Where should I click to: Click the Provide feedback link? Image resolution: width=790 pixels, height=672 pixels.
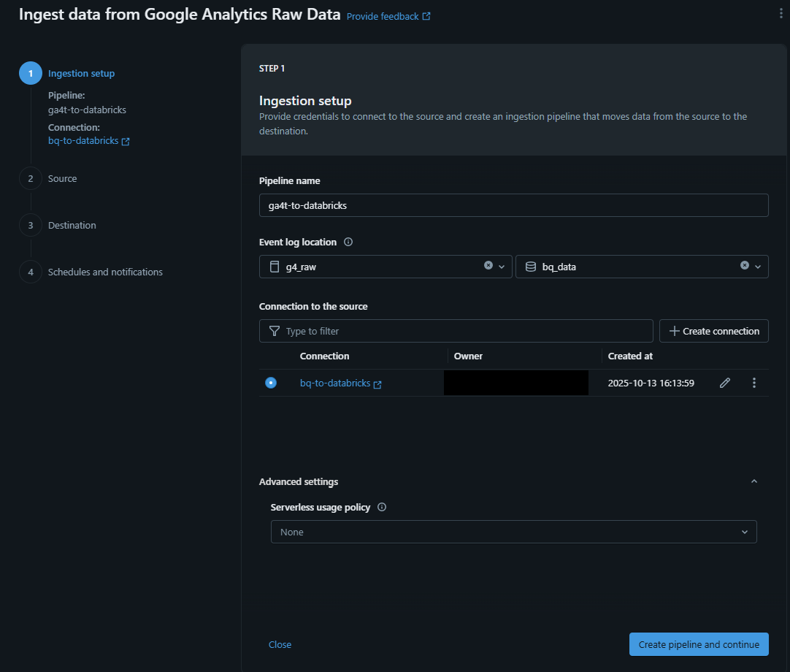[x=383, y=17]
